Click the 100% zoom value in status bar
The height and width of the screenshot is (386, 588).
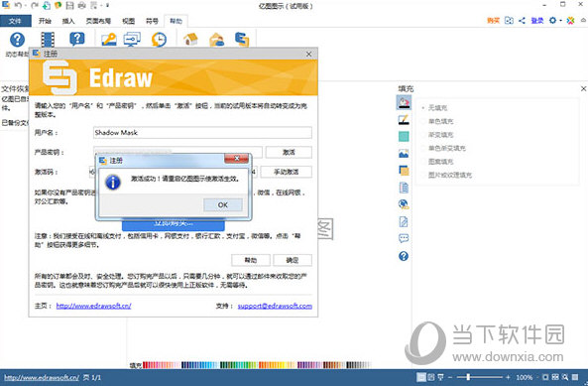pos(525,377)
